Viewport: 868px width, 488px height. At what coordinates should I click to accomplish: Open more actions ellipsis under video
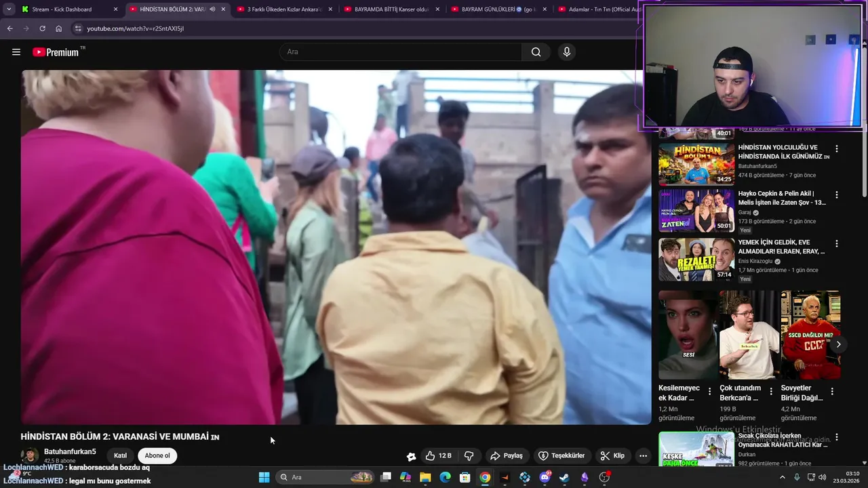[x=643, y=456]
